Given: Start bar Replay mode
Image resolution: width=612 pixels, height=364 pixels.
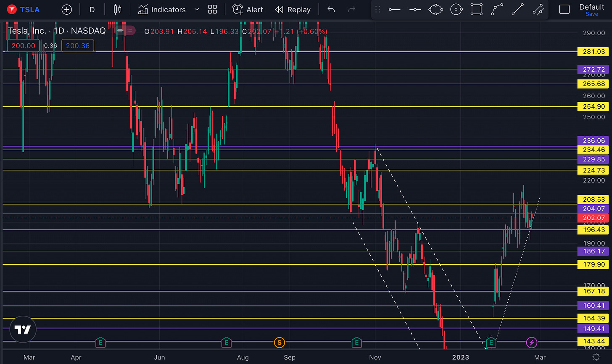Looking at the screenshot, I should click(x=293, y=9).
